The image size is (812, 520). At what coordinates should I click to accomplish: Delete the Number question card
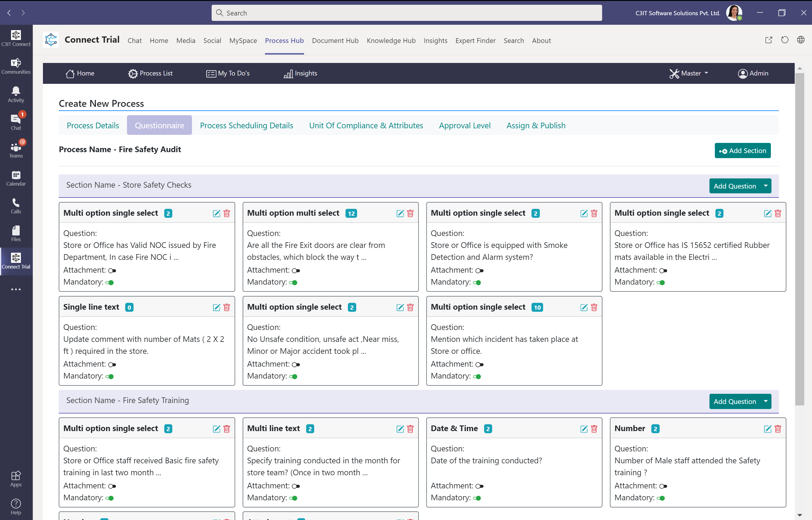(x=778, y=429)
